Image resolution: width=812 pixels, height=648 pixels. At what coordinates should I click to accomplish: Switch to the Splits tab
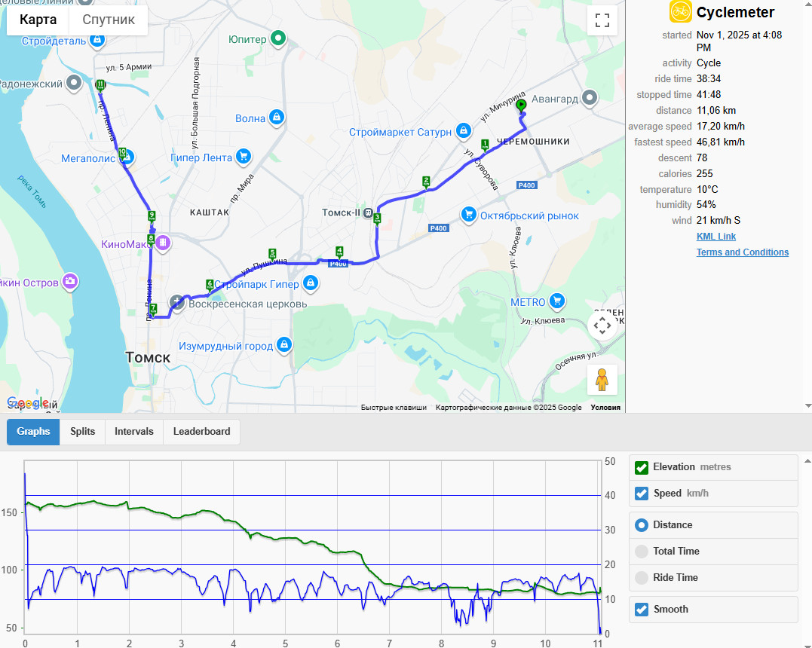[82, 432]
